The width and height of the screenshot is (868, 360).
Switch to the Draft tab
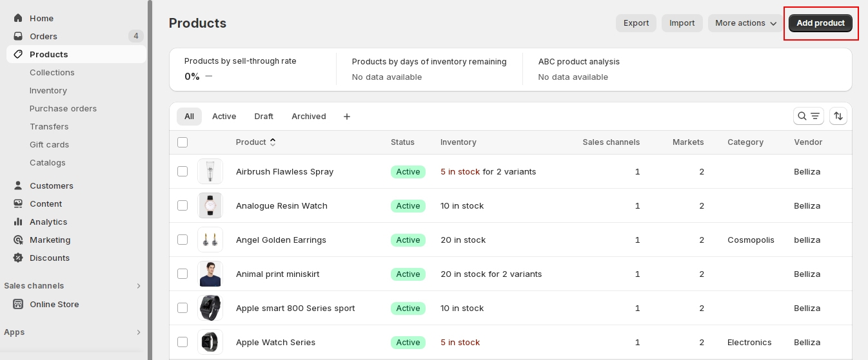(264, 117)
